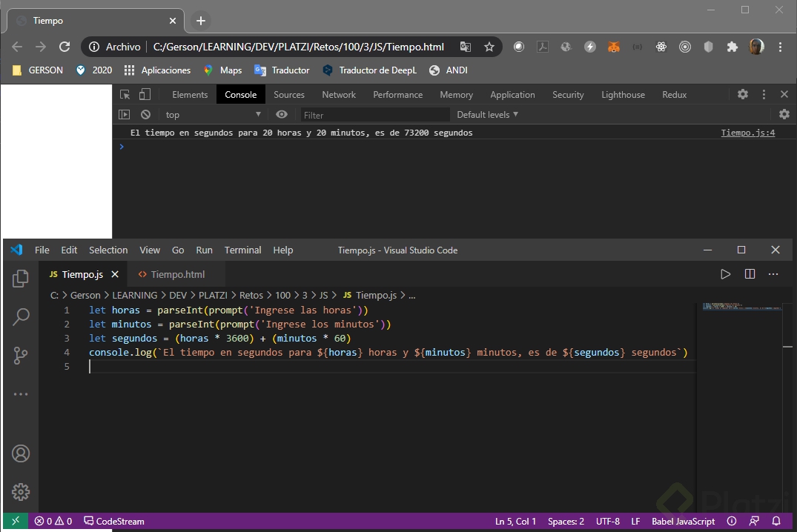Split the VS Code editor right
797x532 pixels.
[x=750, y=274]
